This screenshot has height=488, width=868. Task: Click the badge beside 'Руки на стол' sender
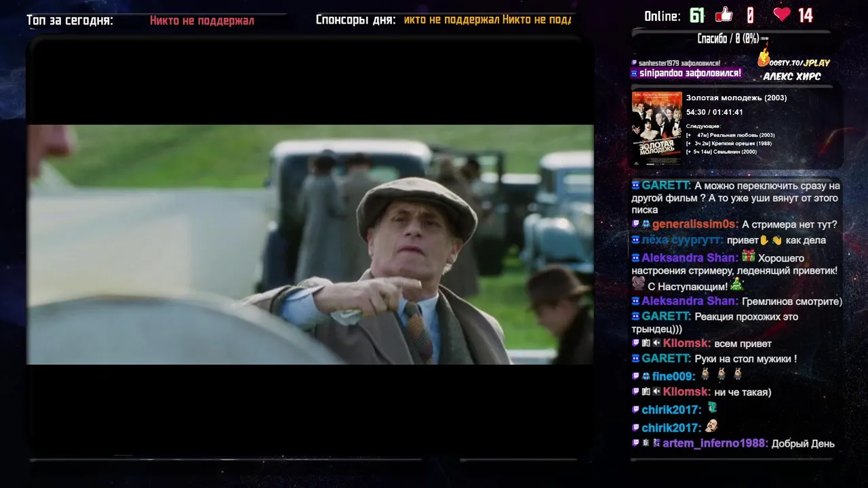[x=635, y=359]
